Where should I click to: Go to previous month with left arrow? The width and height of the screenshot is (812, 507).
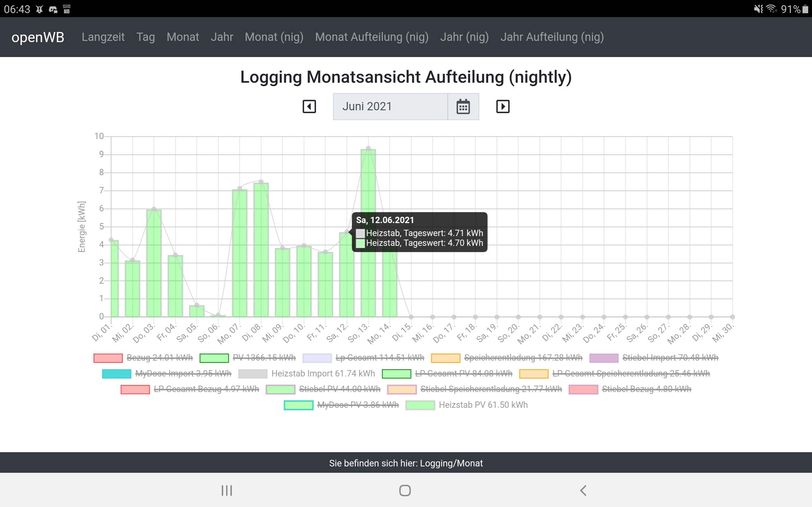[x=309, y=107]
